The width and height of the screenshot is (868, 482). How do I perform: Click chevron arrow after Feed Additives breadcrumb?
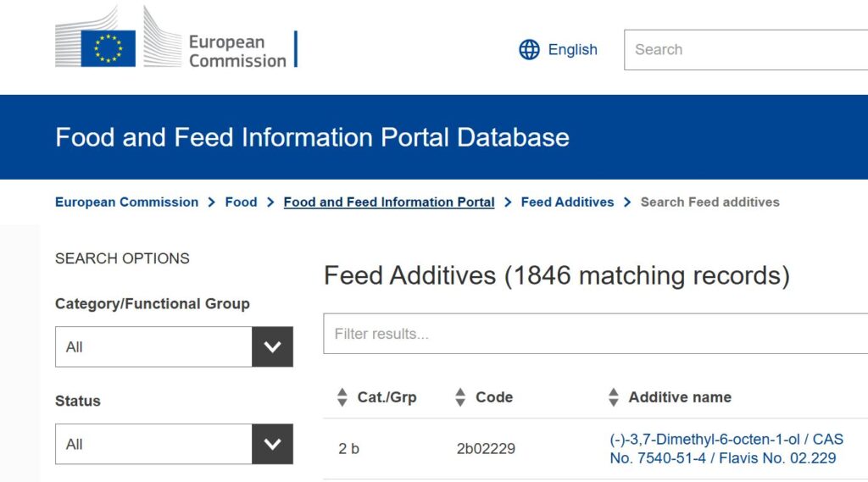627,202
